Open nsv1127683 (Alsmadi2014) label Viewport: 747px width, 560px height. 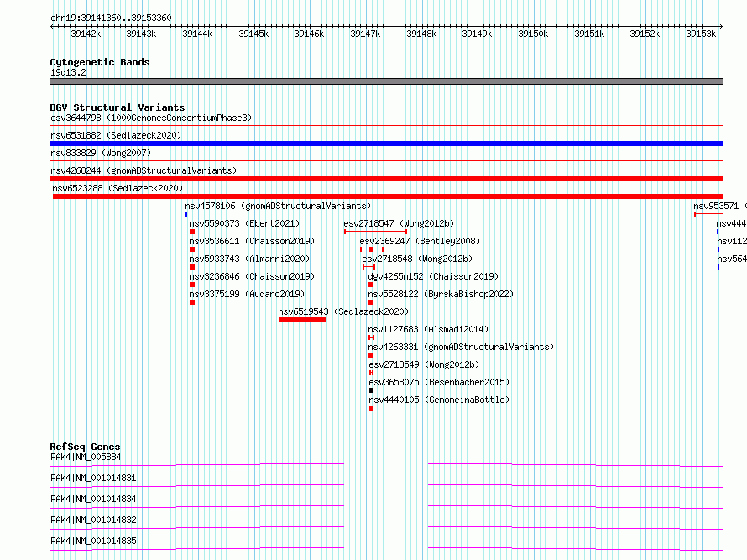click(428, 329)
